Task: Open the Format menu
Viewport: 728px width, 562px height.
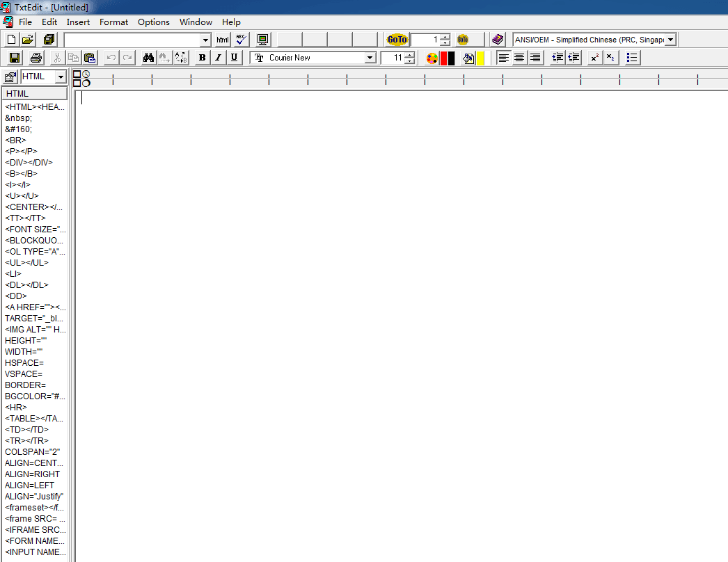Action: 113,22
